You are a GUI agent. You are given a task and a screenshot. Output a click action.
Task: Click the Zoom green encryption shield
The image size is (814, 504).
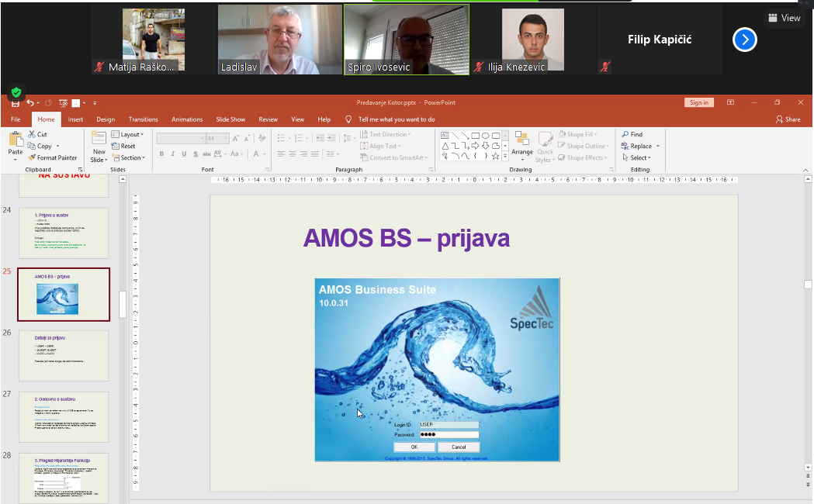[16, 92]
